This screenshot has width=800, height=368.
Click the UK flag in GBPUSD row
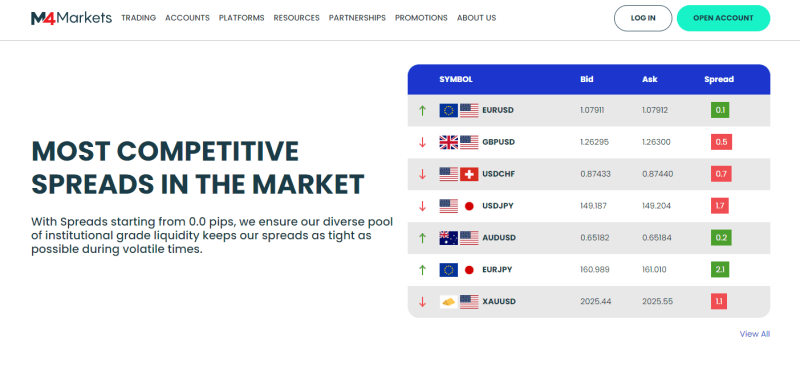click(448, 142)
